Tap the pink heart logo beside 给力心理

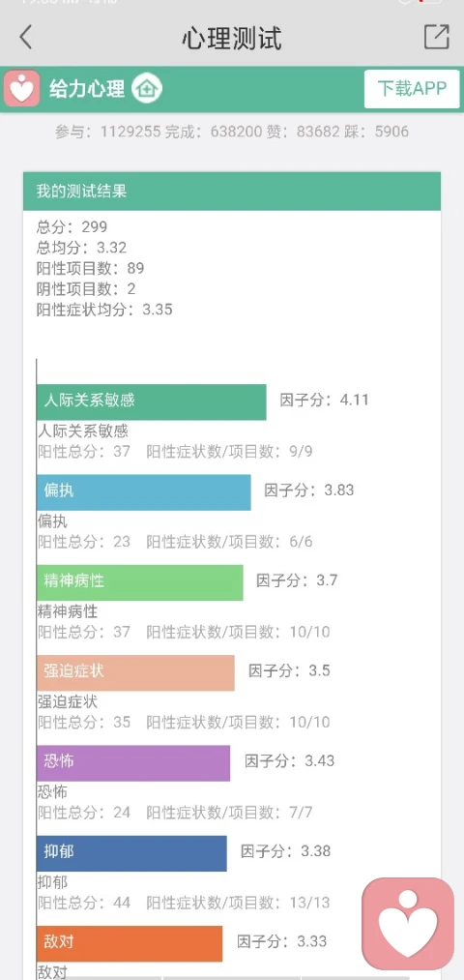pos(22,89)
